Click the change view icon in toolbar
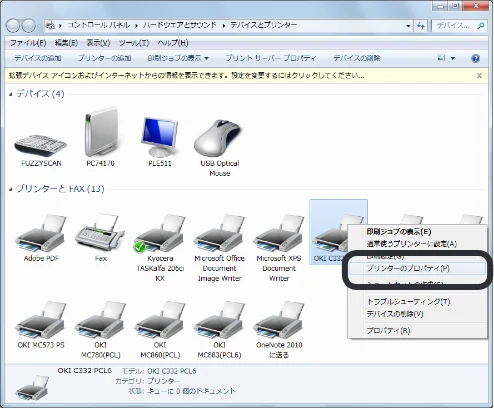The image size is (494, 409). tap(441, 58)
